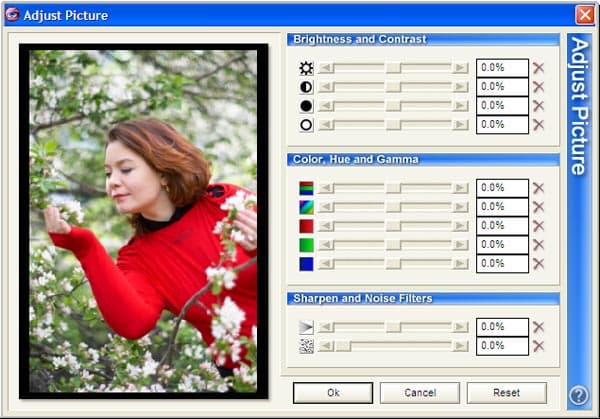Click the Cancel button

tap(420, 393)
